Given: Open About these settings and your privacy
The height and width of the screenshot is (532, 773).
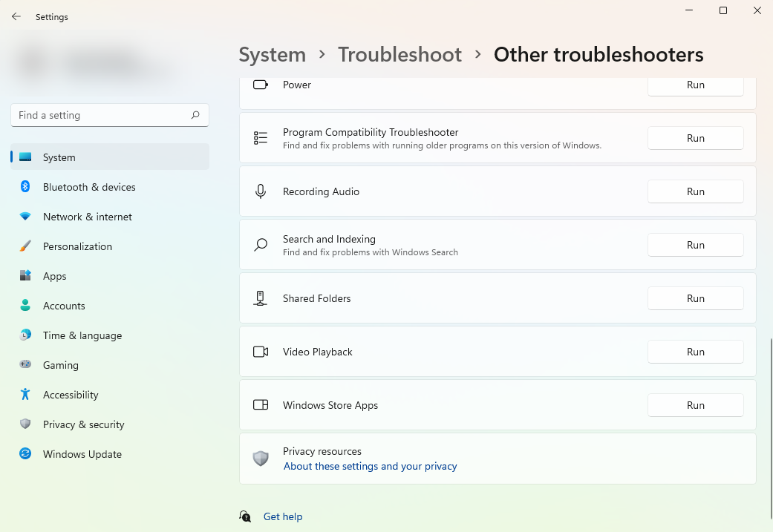Looking at the screenshot, I should point(370,467).
